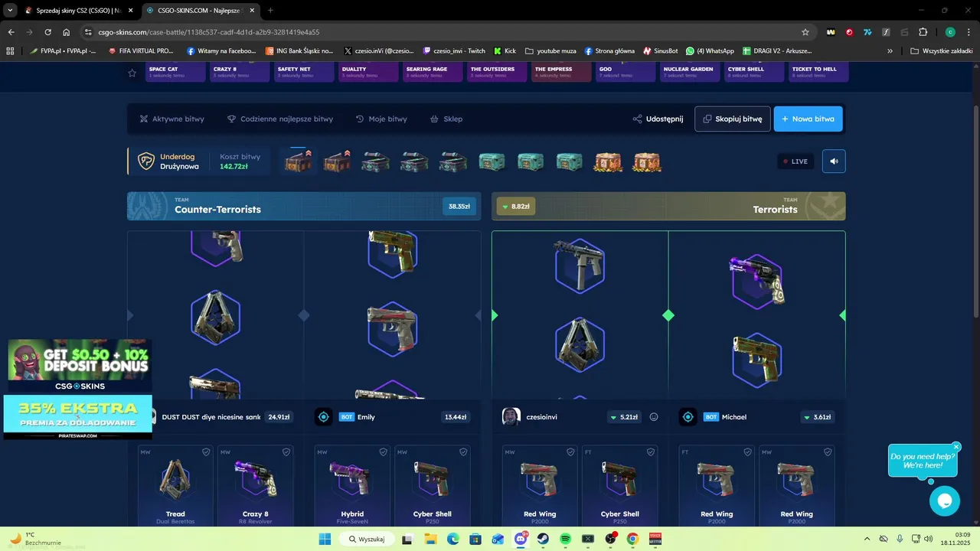This screenshot has width=980, height=551.
Task: Open the Chrome extensions puzzle icon
Action: click(923, 32)
